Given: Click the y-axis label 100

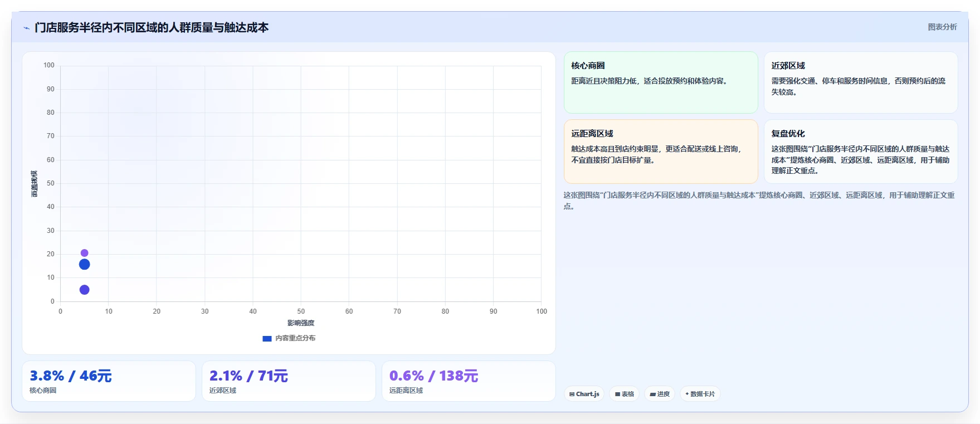Looking at the screenshot, I should pyautogui.click(x=49, y=65).
